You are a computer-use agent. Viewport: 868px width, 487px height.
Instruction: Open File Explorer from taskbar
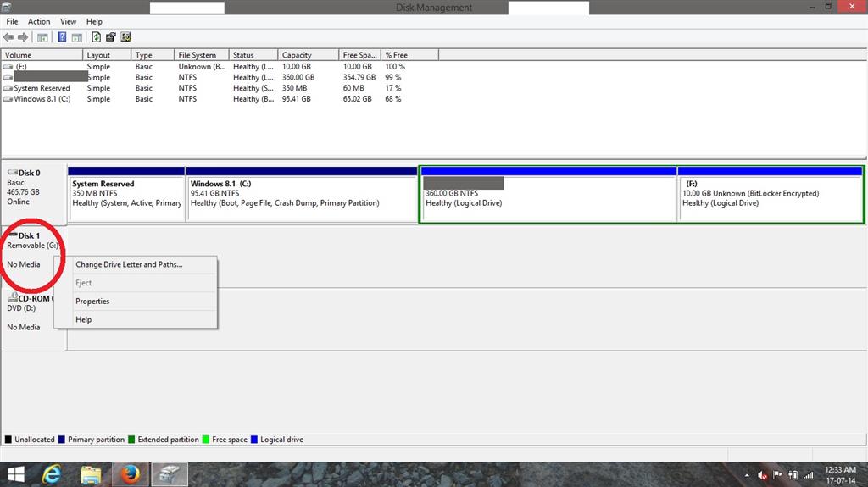pos(91,474)
